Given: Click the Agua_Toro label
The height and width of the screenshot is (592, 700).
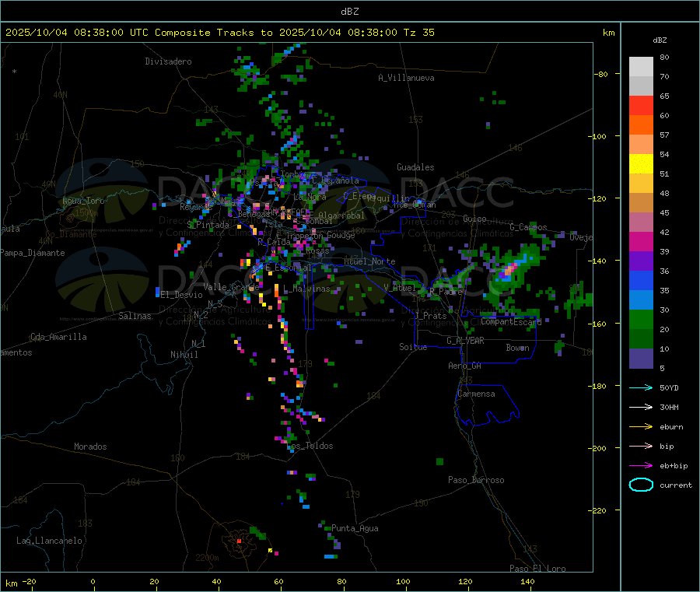Looking at the screenshot, I should pos(83,201).
